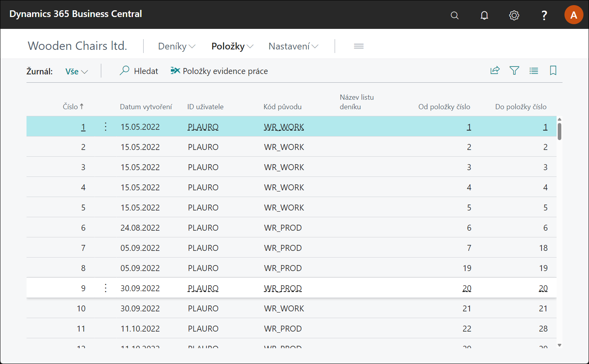Open Položky evidence práce action
589x364 pixels.
219,71
